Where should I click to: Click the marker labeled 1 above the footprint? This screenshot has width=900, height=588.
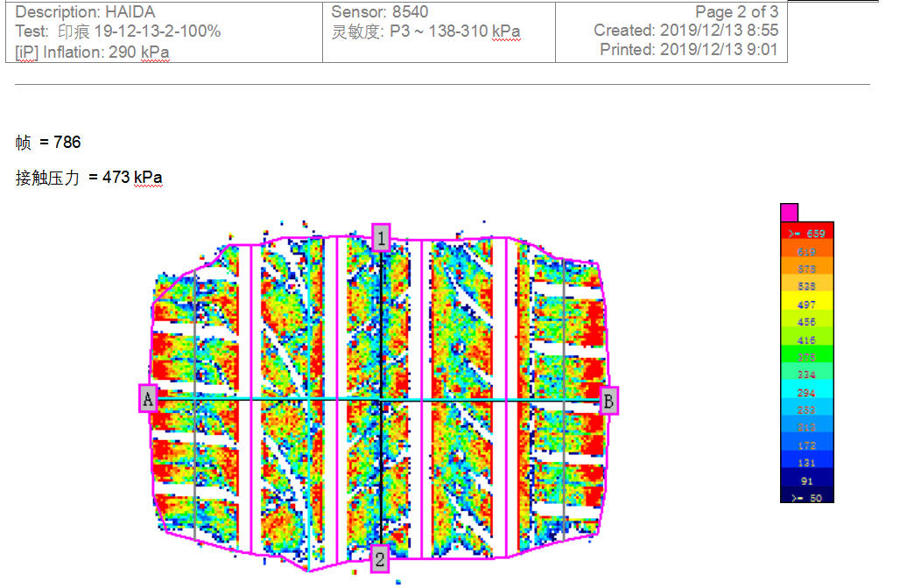click(x=381, y=237)
